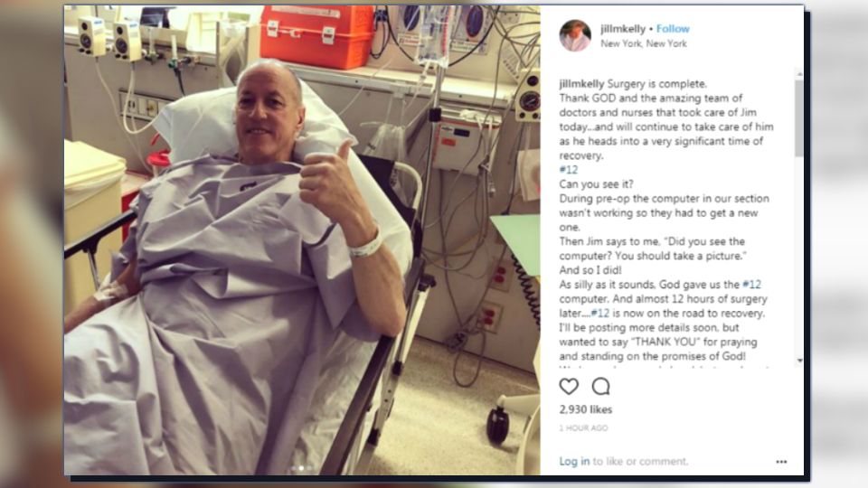Image resolution: width=868 pixels, height=488 pixels.
Task: Click the hospital photo of the post
Action: (302, 240)
